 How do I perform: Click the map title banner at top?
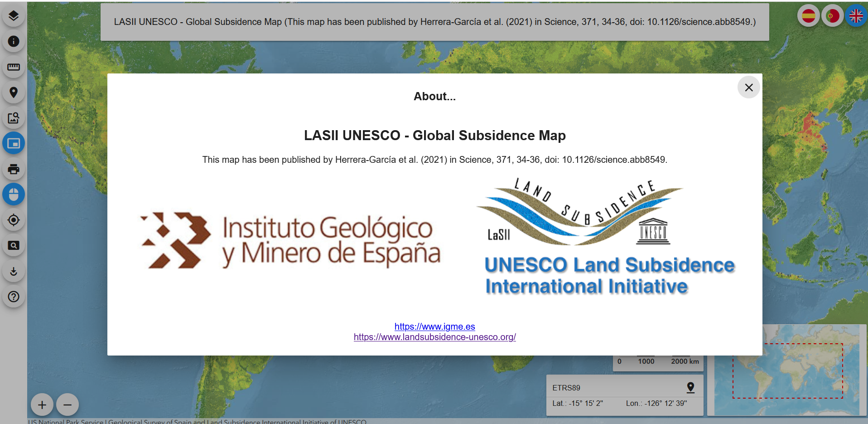434,22
